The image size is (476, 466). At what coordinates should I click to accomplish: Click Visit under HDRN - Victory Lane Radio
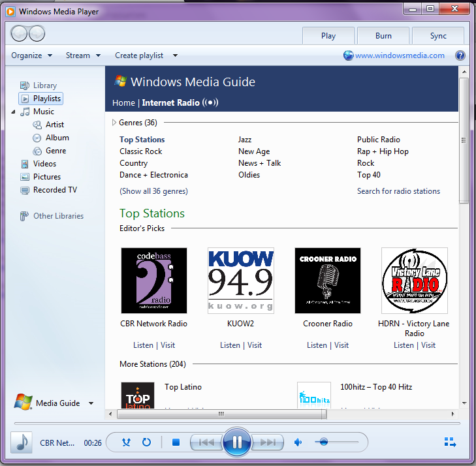point(428,345)
